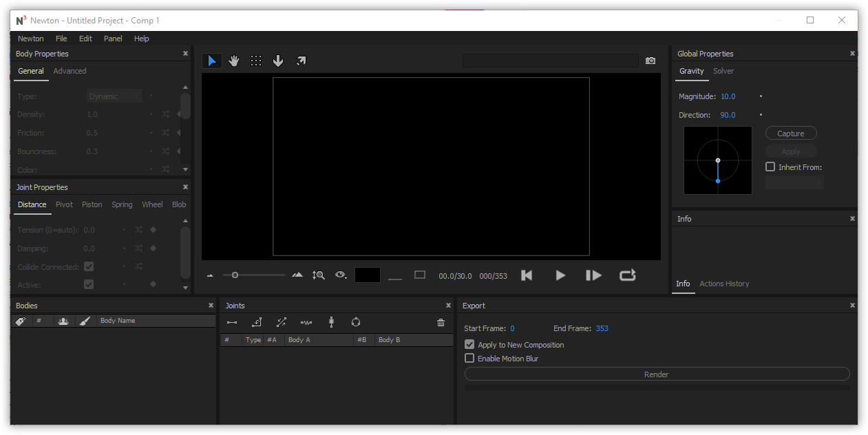Activate the hand pan tool
This screenshot has width=868, height=435.
(234, 61)
